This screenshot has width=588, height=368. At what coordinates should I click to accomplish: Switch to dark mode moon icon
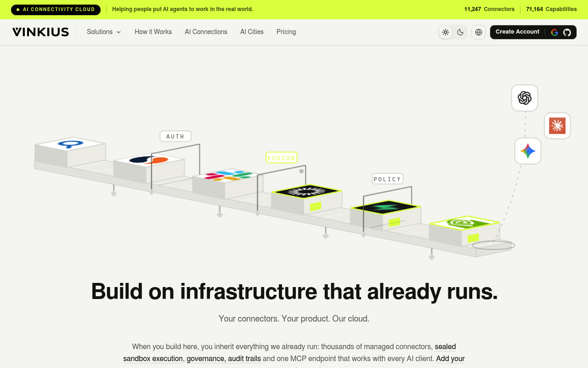coord(460,32)
